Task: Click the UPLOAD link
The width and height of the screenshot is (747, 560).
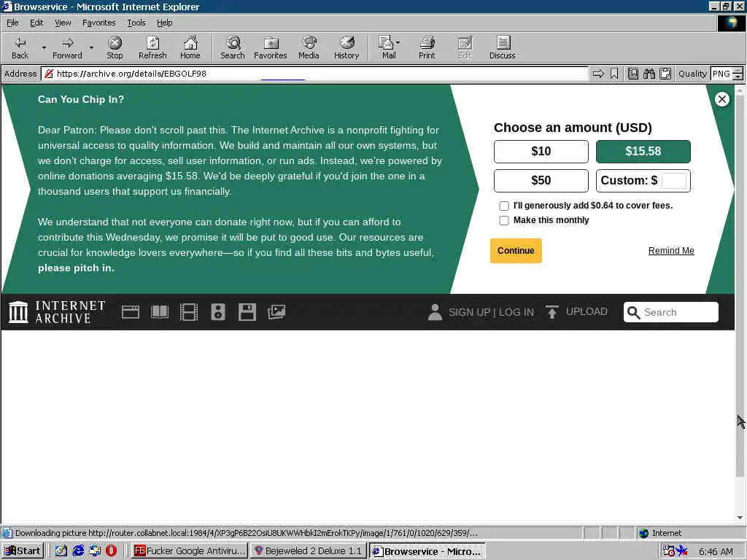Action: 587,311
